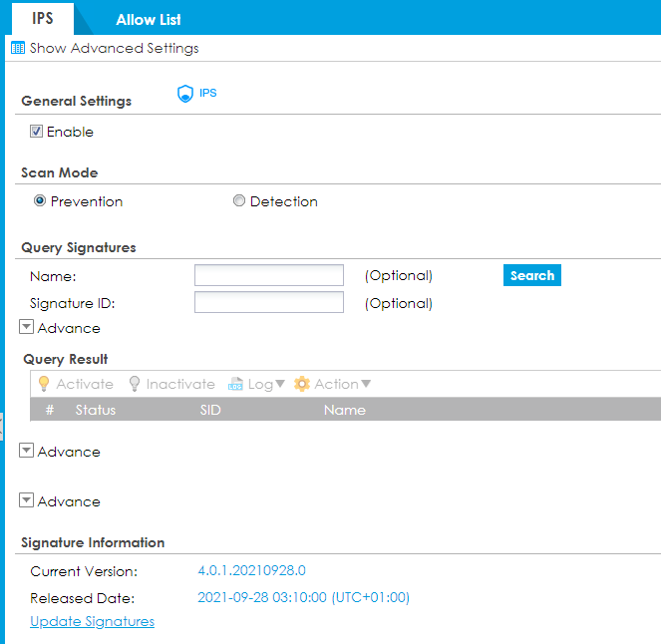Click the Action gear icon
This screenshot has height=644, width=661.
point(302,384)
